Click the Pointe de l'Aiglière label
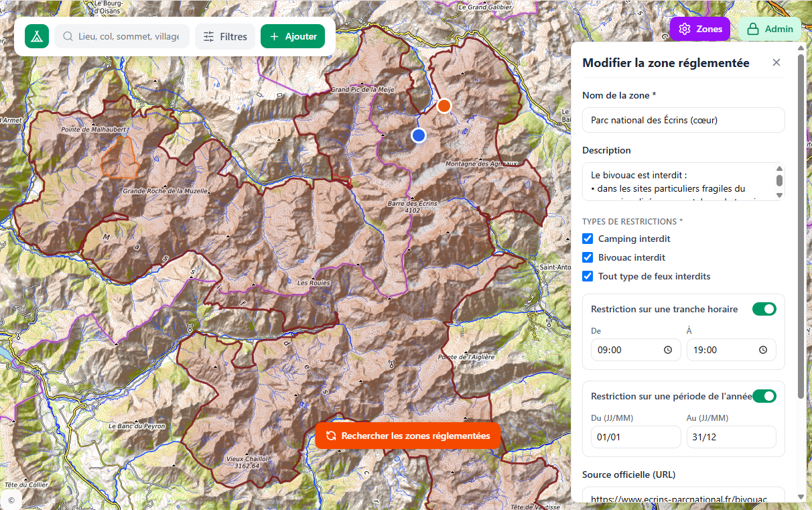The image size is (812, 510). 467,357
